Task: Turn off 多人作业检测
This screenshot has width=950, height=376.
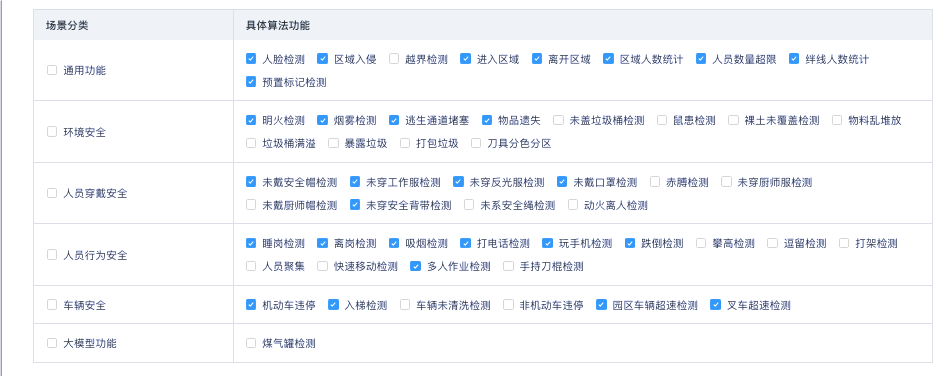Action: [415, 266]
